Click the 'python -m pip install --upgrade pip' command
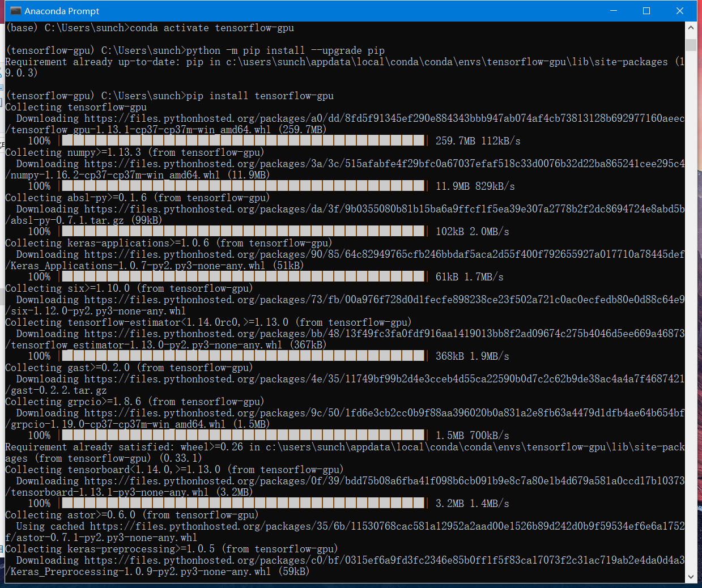This screenshot has width=702, height=588. point(286,50)
